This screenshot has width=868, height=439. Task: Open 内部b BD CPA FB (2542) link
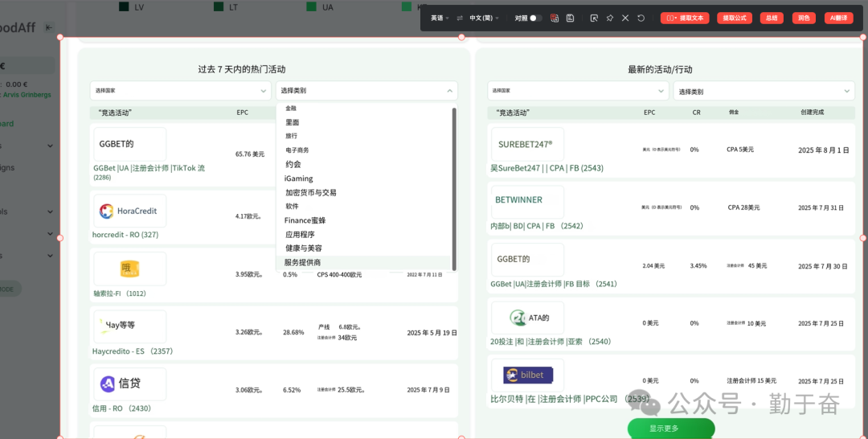(x=536, y=226)
